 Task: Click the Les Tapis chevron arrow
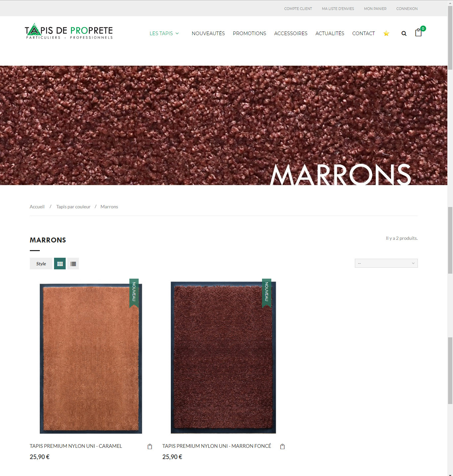point(177,34)
